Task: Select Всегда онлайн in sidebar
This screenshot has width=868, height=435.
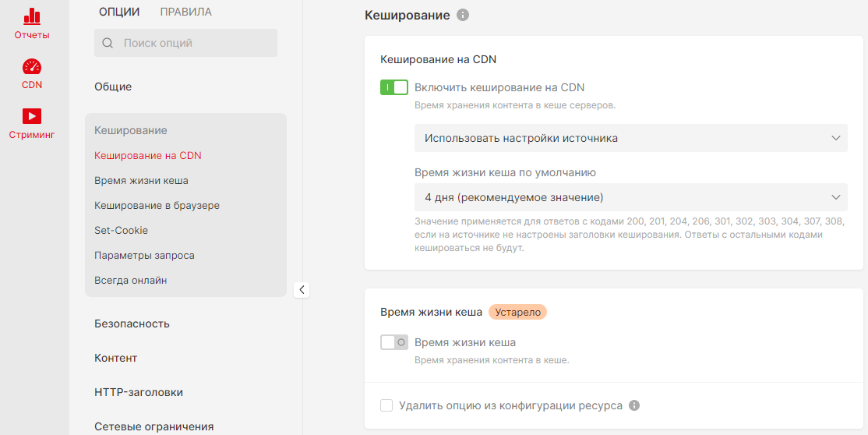Action: click(x=130, y=281)
